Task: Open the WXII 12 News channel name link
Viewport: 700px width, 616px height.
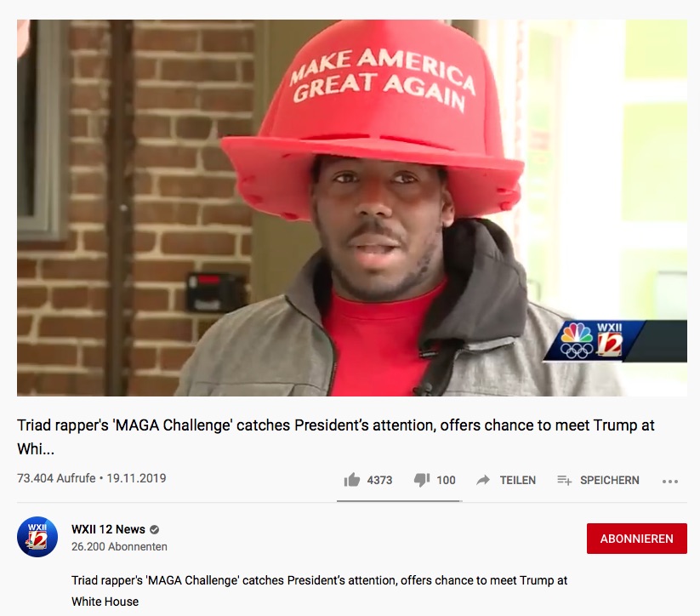Action: tap(108, 529)
